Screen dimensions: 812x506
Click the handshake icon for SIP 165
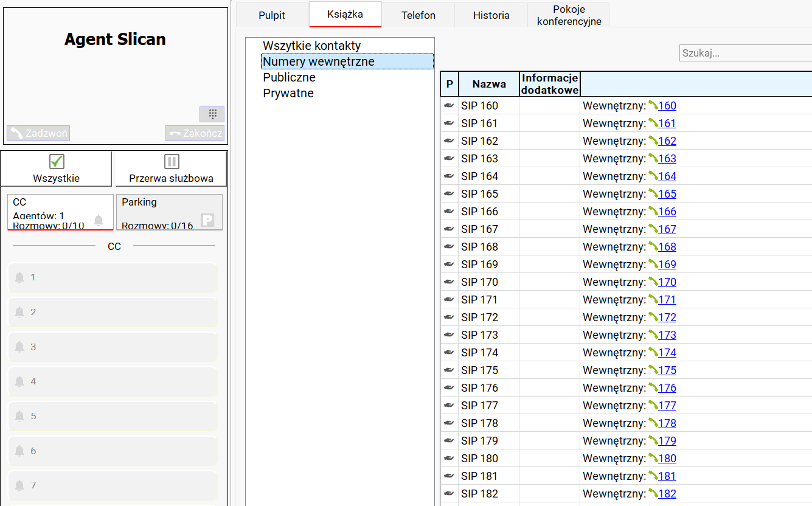449,193
